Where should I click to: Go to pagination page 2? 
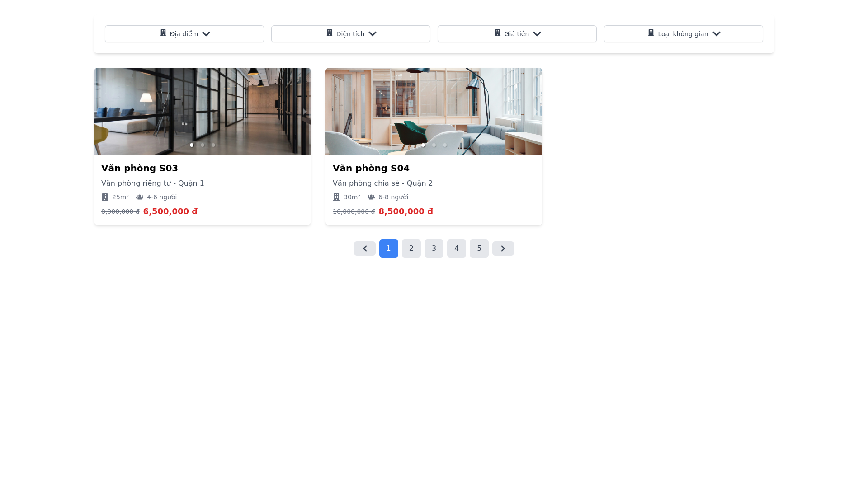pyautogui.click(x=411, y=249)
